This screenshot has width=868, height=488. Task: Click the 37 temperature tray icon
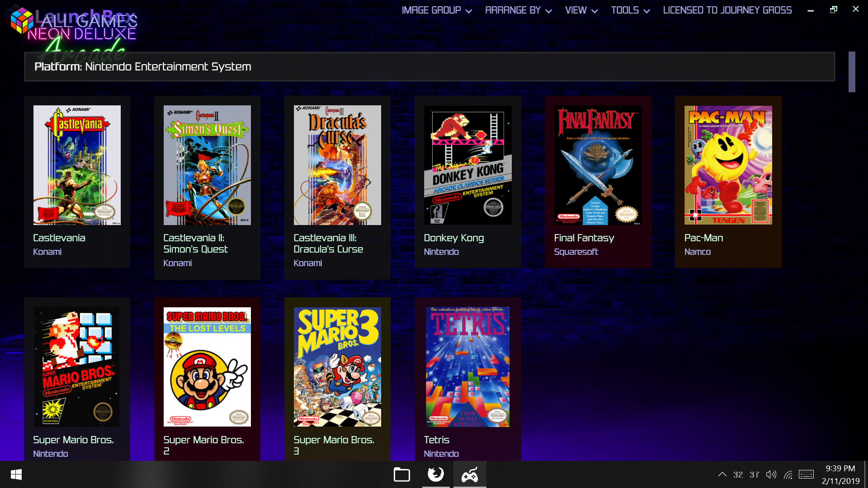(x=755, y=474)
